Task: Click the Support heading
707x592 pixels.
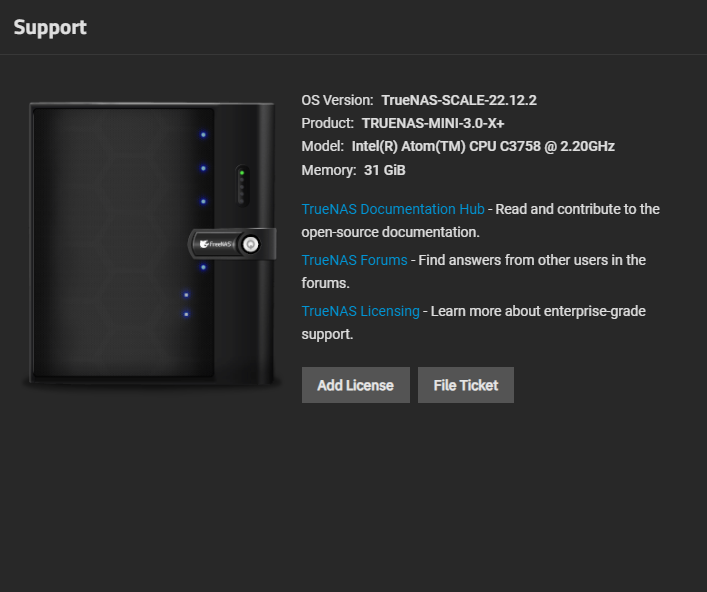Action: (50, 27)
